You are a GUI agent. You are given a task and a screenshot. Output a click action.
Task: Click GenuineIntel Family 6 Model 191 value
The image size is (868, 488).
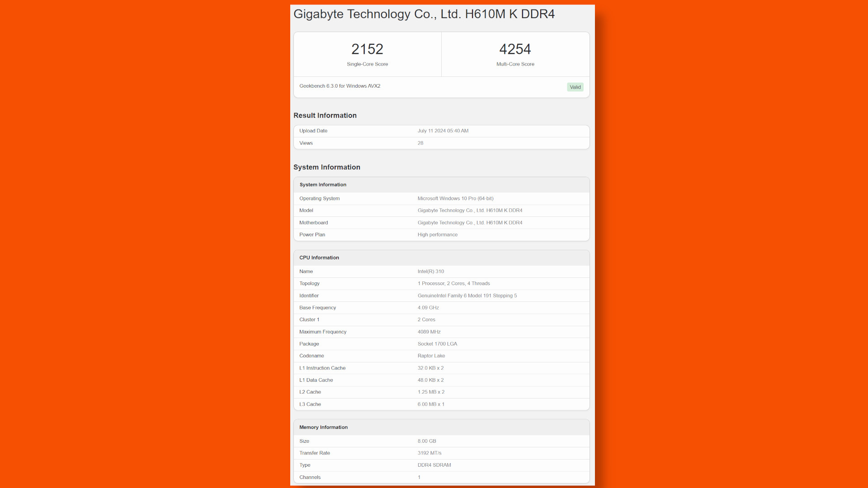click(467, 296)
